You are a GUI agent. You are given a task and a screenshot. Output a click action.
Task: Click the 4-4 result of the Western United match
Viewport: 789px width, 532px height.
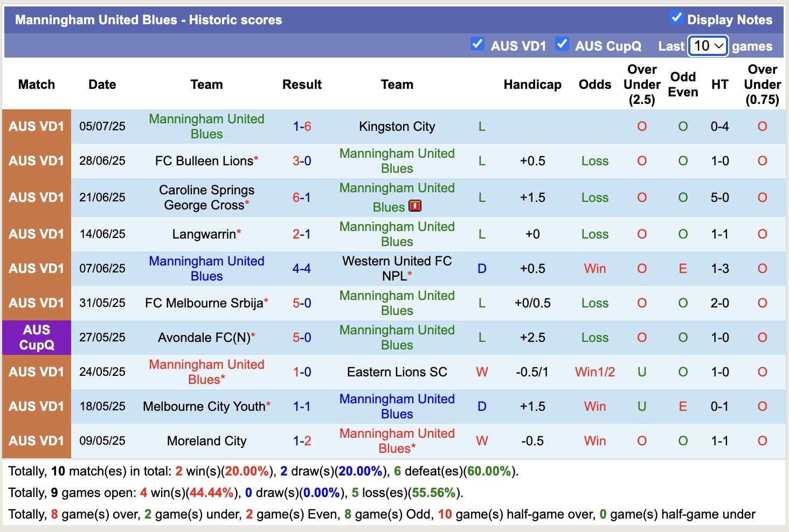[x=302, y=268]
